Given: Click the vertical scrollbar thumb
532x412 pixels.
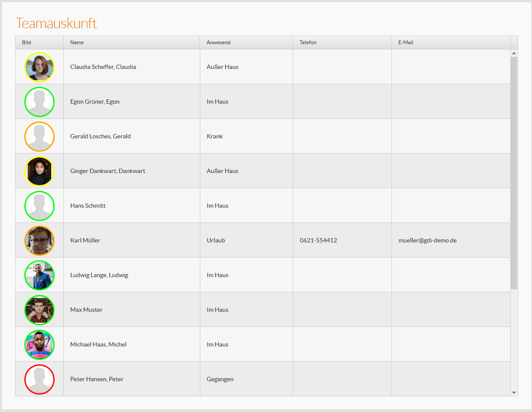Looking at the screenshot, I should [x=514, y=173].
